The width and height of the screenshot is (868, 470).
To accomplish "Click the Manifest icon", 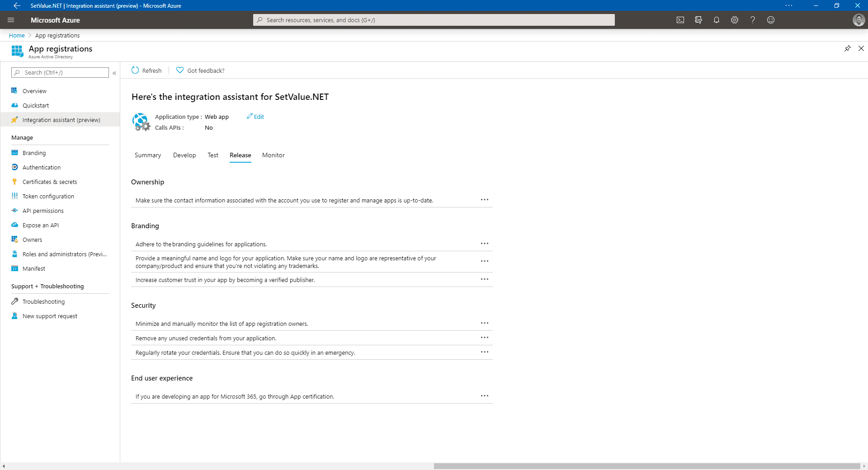I will coord(14,268).
